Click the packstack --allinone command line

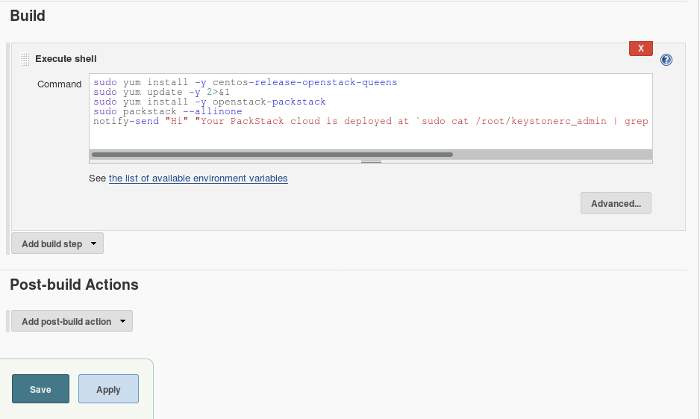pyautogui.click(x=161, y=111)
